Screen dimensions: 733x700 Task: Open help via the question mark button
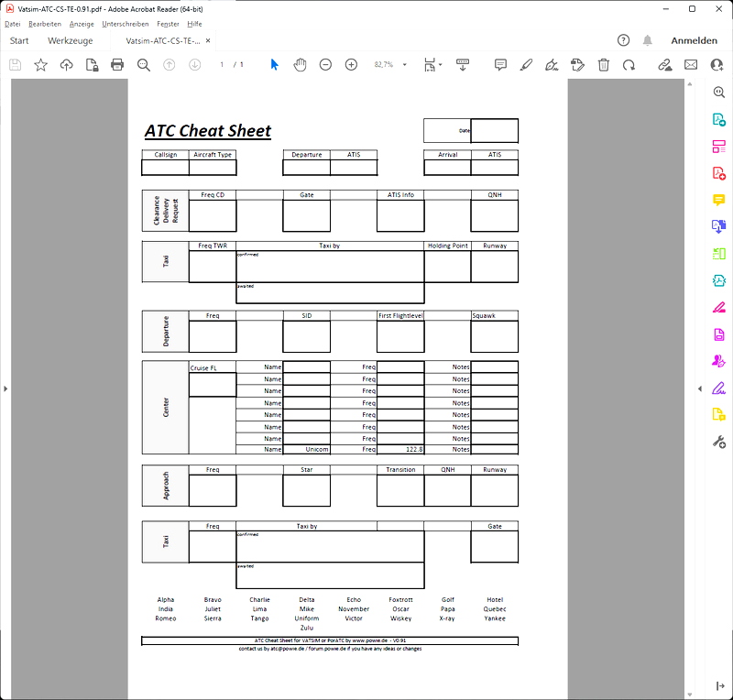point(626,40)
